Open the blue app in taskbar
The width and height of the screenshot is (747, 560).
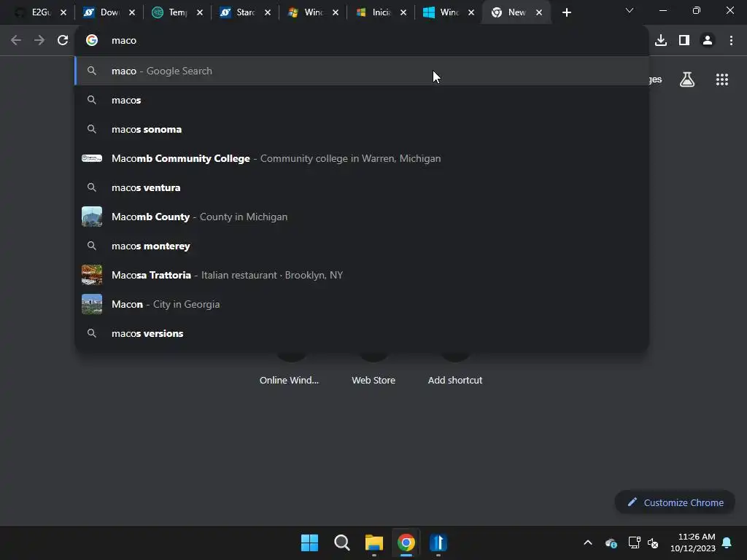[438, 542]
